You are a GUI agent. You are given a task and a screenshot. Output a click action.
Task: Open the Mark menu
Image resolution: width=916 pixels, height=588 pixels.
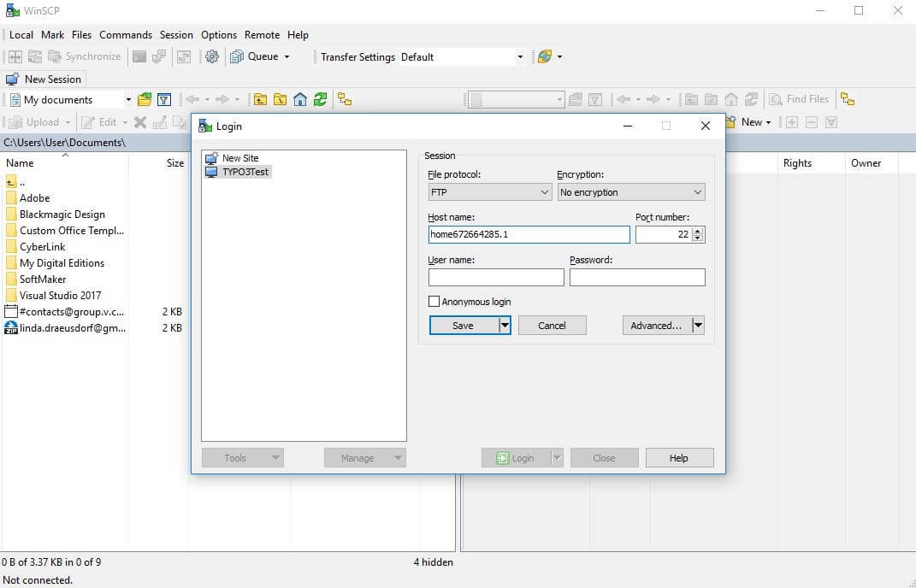pos(52,35)
